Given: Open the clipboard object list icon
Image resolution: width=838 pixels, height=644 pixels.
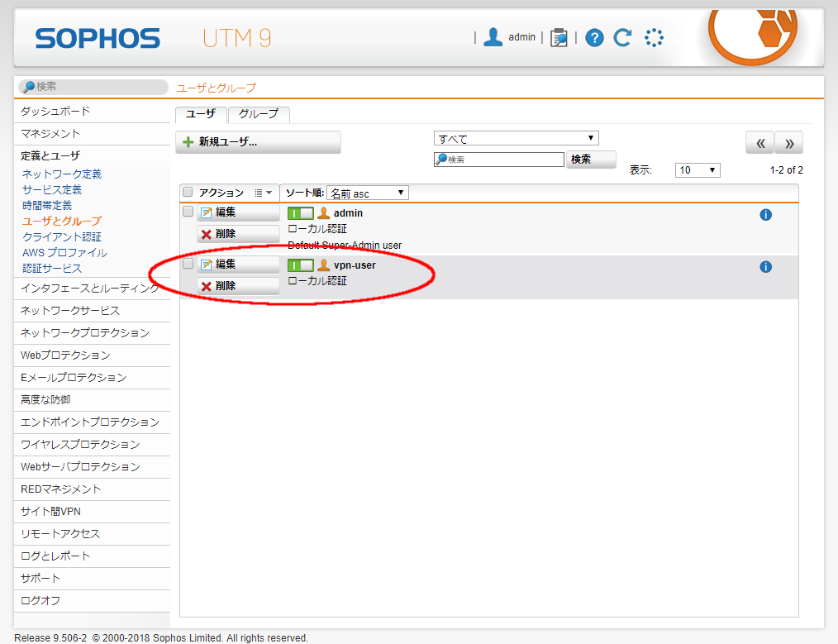Looking at the screenshot, I should (559, 37).
